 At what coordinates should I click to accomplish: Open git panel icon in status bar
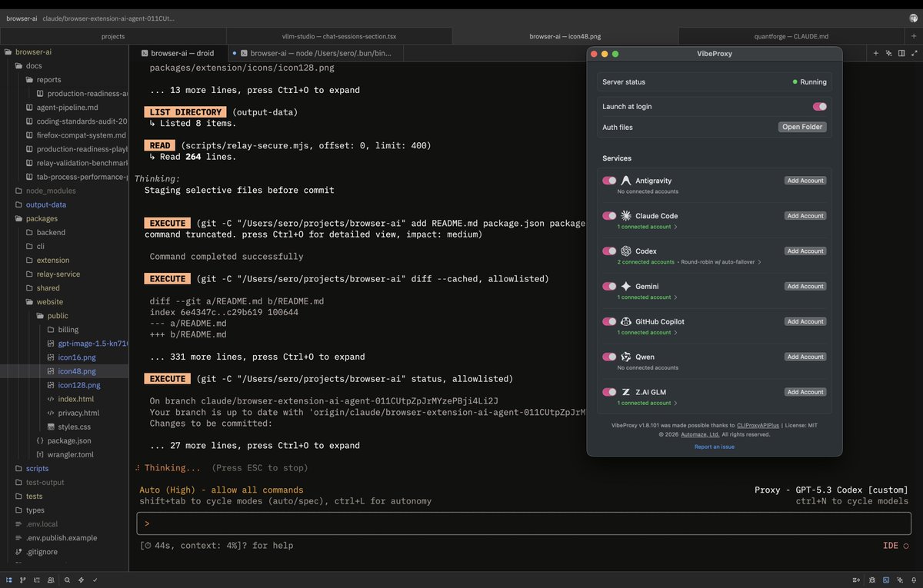tap(23, 580)
